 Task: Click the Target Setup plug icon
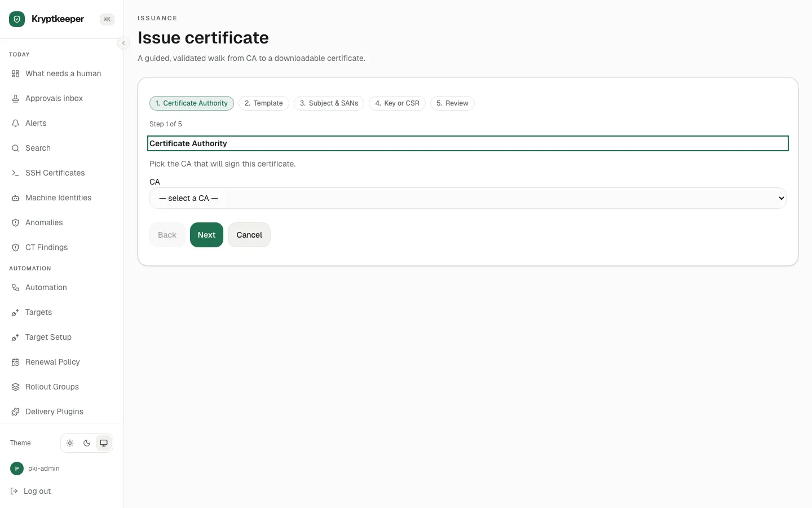coord(15,338)
